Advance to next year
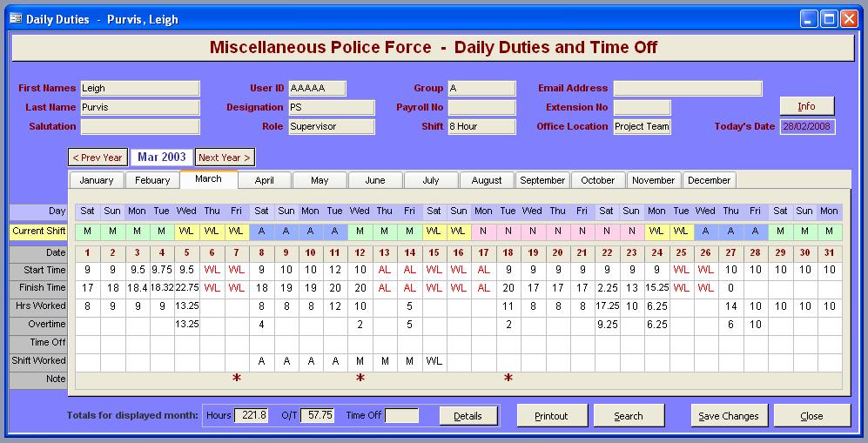Screen dimensions: 868x443 click(224, 158)
